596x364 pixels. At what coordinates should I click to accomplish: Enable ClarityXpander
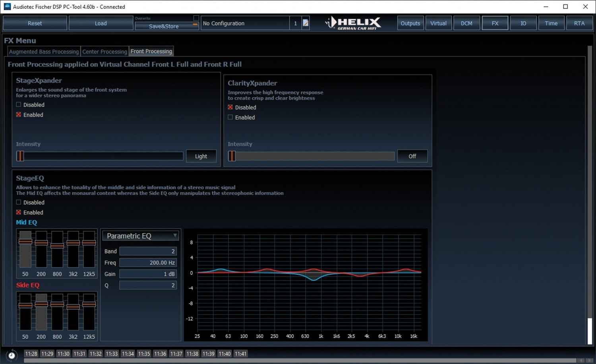pyautogui.click(x=230, y=117)
